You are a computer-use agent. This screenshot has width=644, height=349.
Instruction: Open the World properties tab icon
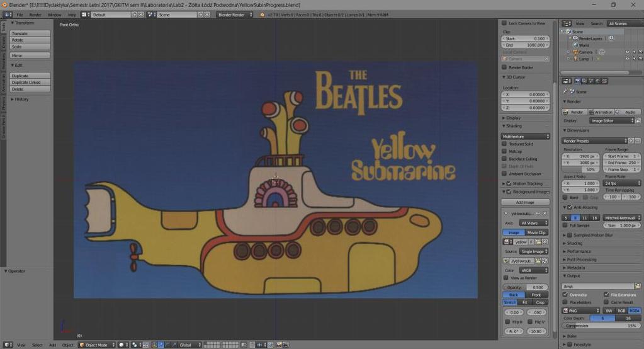point(597,81)
